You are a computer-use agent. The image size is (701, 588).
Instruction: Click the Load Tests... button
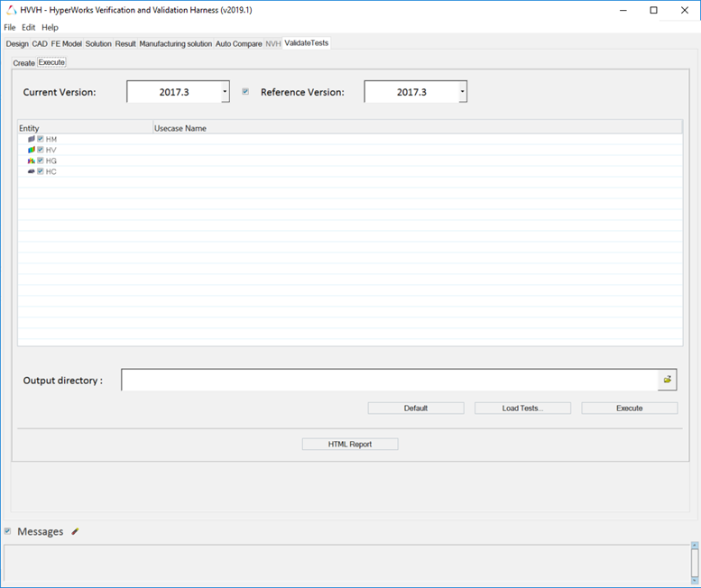(522, 408)
